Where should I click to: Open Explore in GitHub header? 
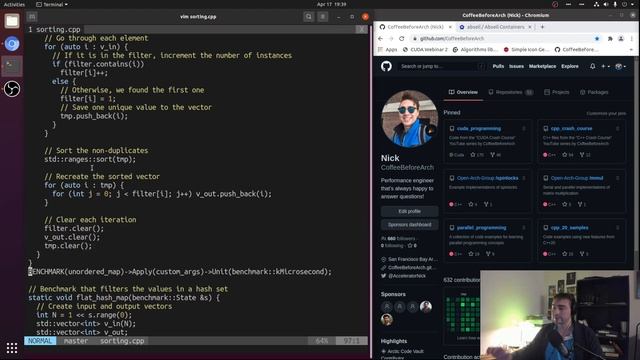(x=570, y=66)
